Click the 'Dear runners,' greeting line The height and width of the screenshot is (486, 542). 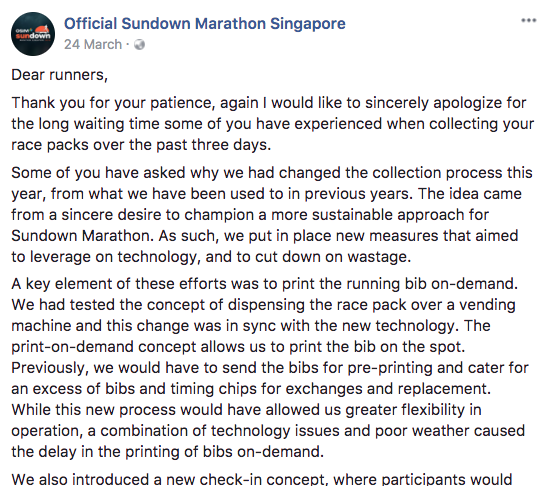pos(60,75)
